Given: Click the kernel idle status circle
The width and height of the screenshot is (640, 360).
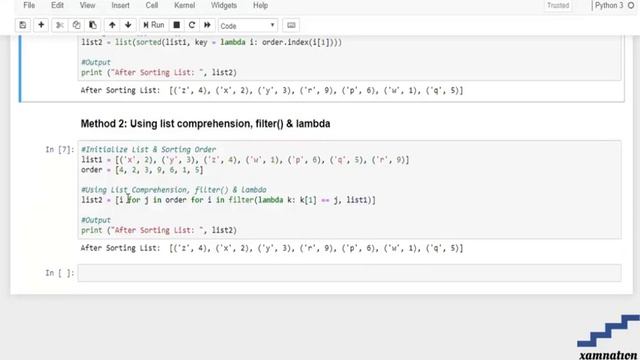Looking at the screenshot, I should pos(631,5).
